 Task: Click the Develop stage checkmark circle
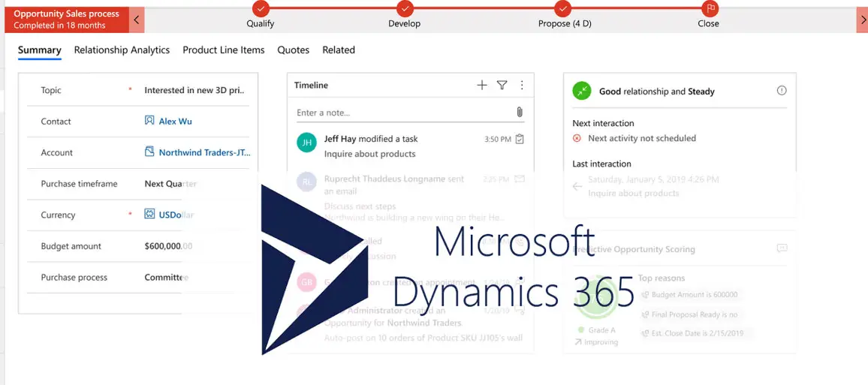point(405,8)
